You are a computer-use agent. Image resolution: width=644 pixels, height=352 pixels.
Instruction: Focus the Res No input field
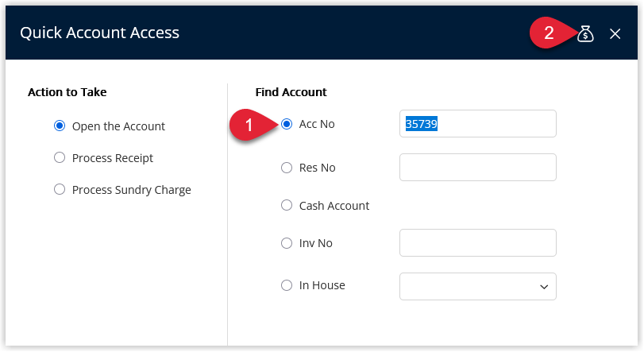[x=478, y=167]
